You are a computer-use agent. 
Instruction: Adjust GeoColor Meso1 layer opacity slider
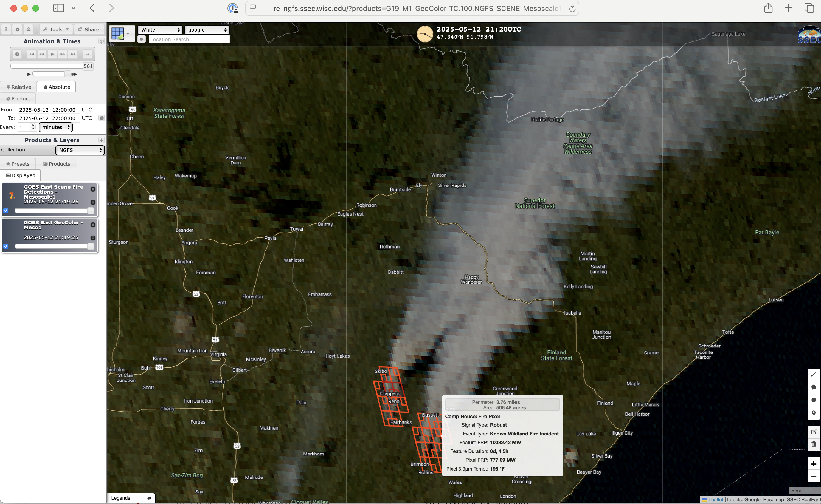pyautogui.click(x=54, y=246)
